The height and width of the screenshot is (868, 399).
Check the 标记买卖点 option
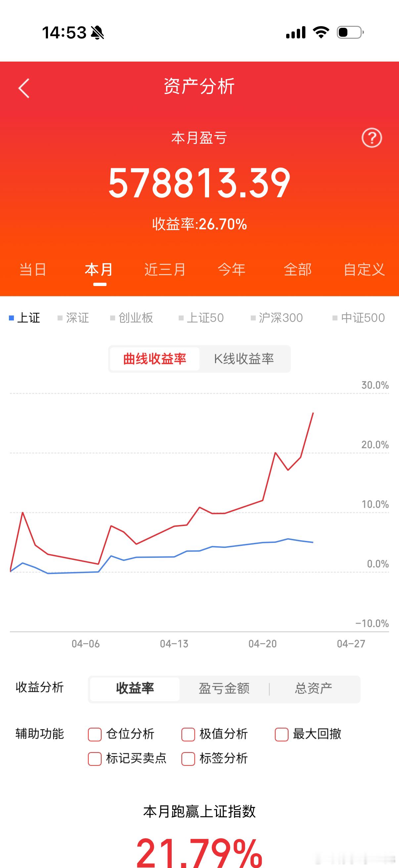click(94, 759)
